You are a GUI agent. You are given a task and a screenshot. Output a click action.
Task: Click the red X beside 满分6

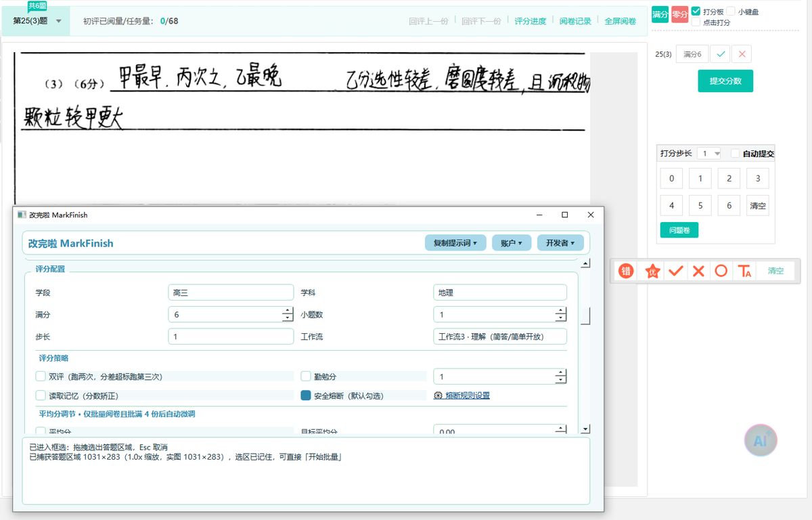(x=742, y=54)
